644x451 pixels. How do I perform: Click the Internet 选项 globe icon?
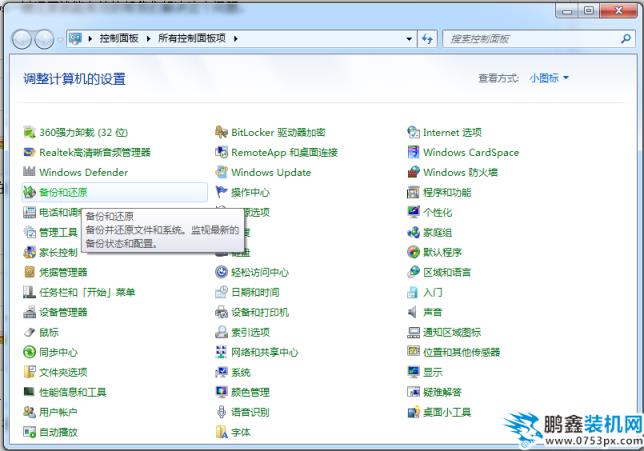413,132
